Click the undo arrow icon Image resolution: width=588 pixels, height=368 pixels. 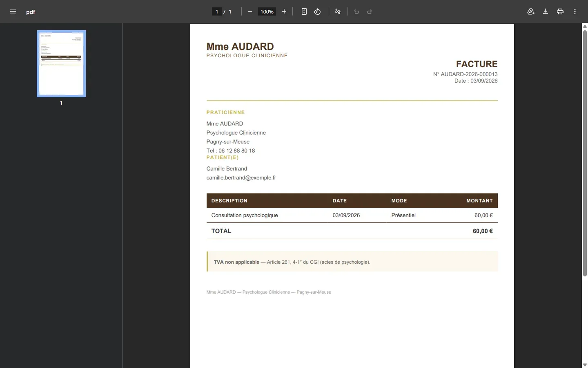click(356, 11)
